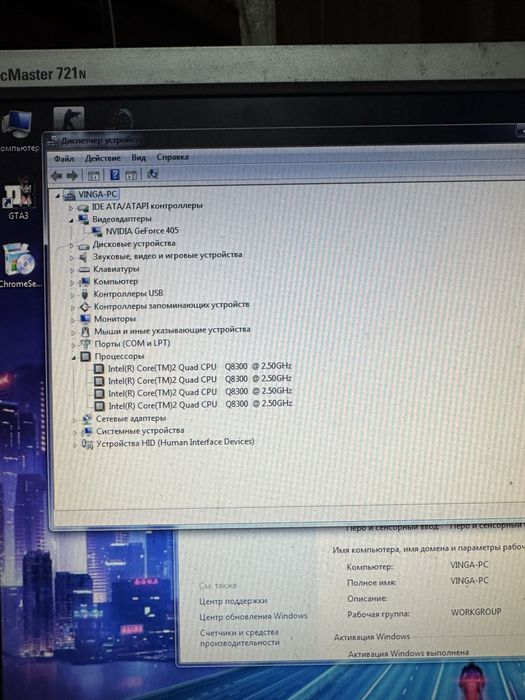Expand IDE ATA/ATAPI контроллеры
525x700 pixels.
(x=71, y=208)
